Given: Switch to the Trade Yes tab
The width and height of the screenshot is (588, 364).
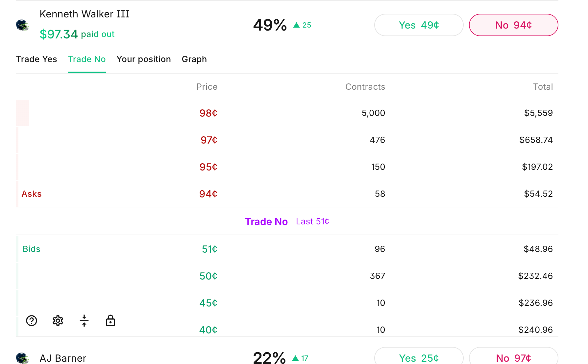Looking at the screenshot, I should [x=36, y=59].
